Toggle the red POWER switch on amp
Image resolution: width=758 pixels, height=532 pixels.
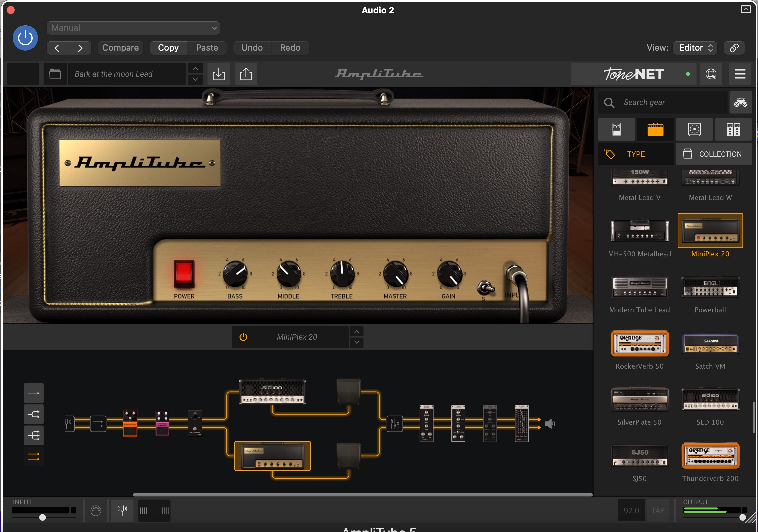(184, 274)
